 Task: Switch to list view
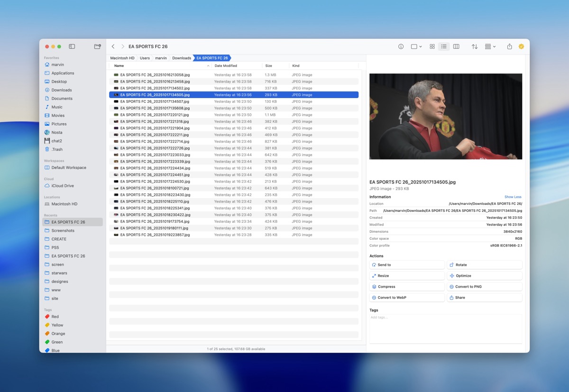[444, 46]
